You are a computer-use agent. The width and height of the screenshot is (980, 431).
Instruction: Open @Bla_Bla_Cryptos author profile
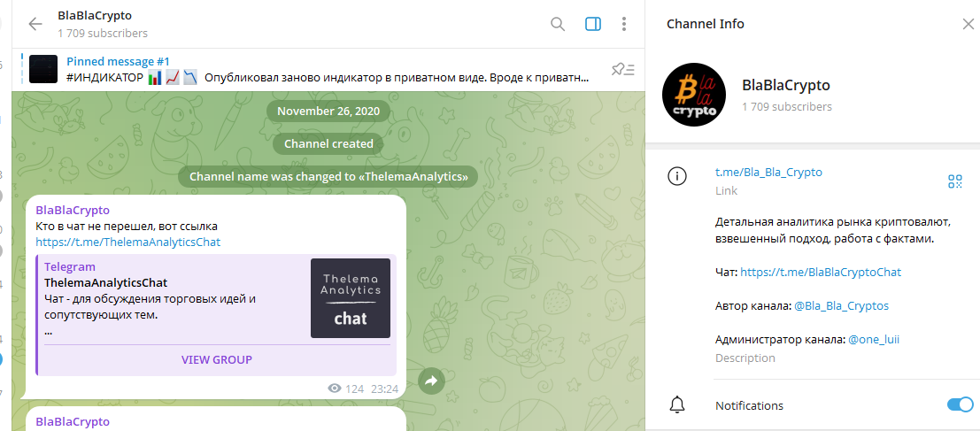click(x=841, y=306)
